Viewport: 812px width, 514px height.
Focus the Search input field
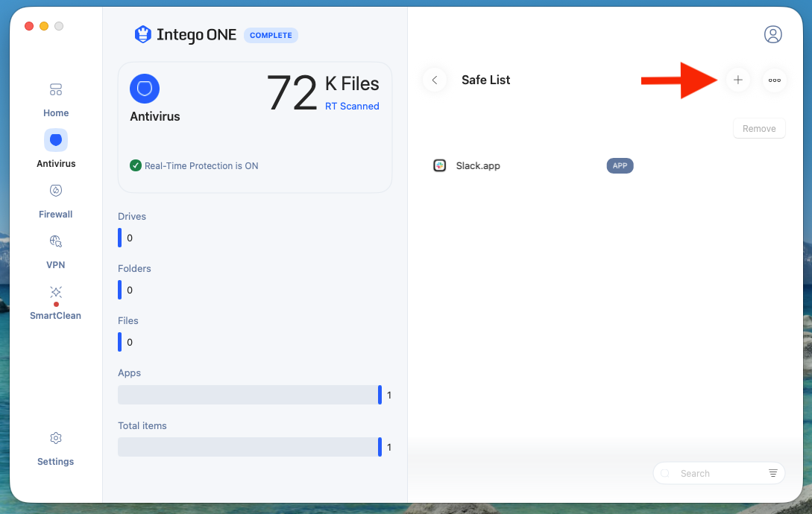coord(719,473)
